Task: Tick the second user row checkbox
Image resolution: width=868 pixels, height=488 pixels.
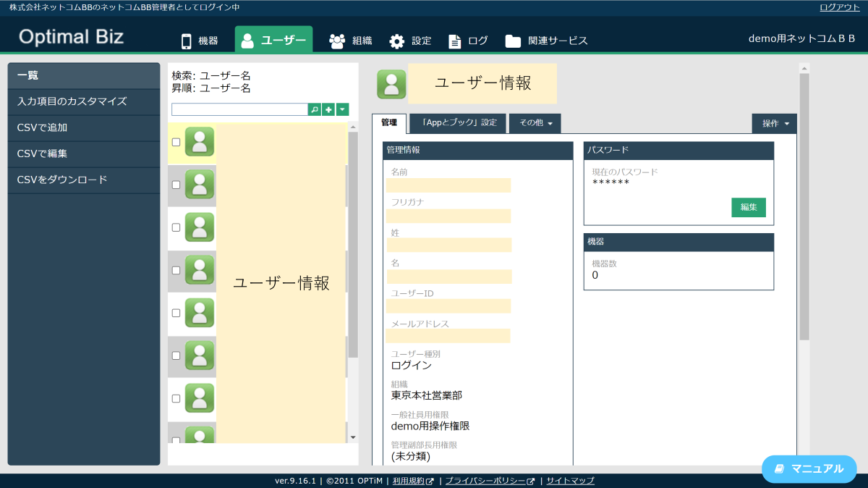Action: [176, 185]
